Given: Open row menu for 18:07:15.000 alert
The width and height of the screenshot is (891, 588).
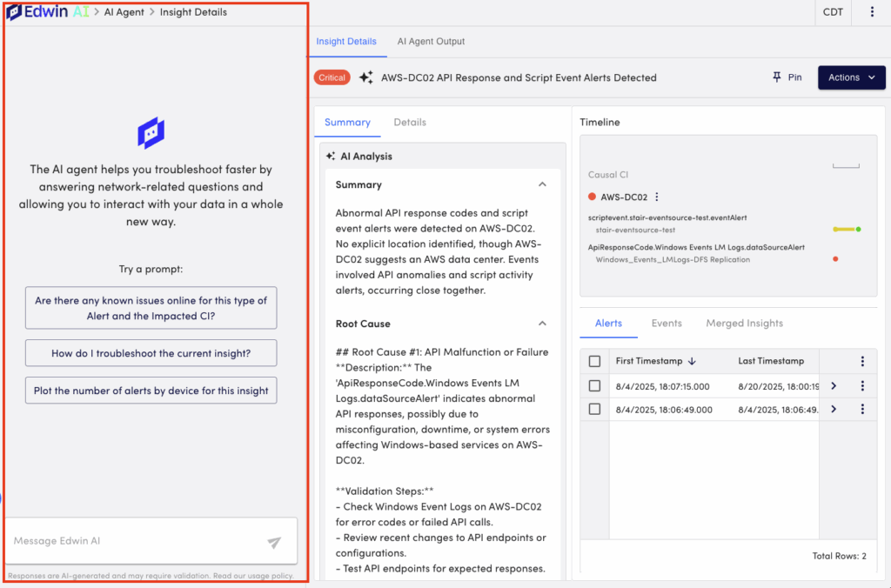Looking at the screenshot, I should 862,386.
